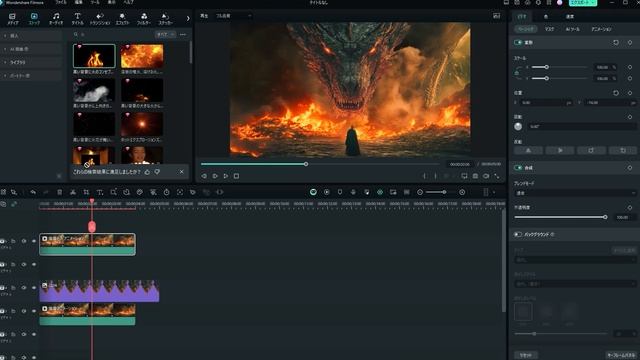This screenshot has width=640, height=360.
Task: Switch to the Mask sub-tab
Action: [x=549, y=29]
